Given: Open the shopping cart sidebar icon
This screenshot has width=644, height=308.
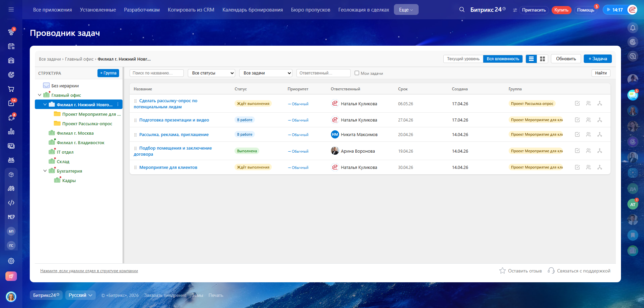Looking at the screenshot, I should point(11,89).
